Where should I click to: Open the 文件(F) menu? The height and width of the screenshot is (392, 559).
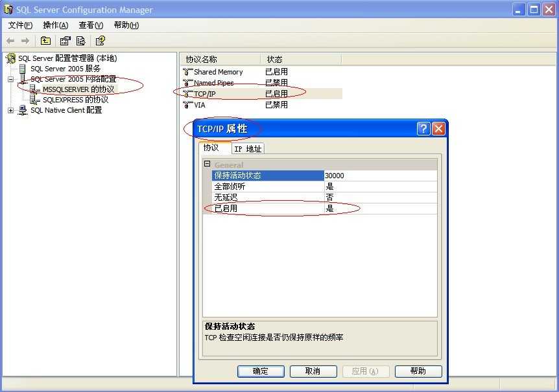click(20, 25)
